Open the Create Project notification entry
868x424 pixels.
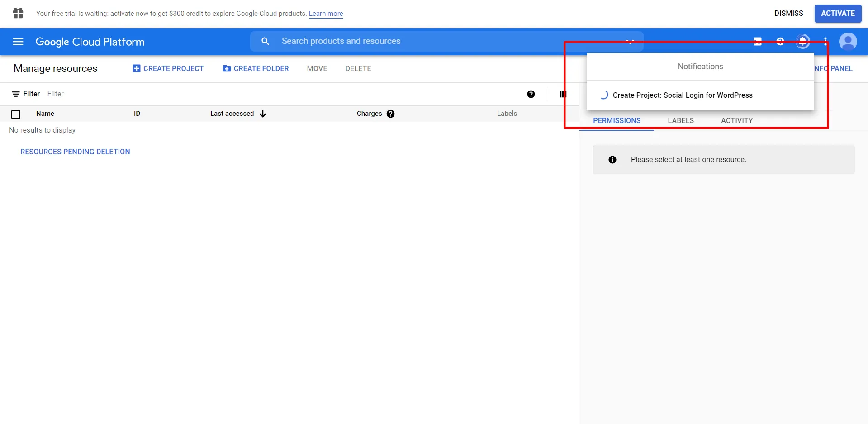tap(700, 95)
